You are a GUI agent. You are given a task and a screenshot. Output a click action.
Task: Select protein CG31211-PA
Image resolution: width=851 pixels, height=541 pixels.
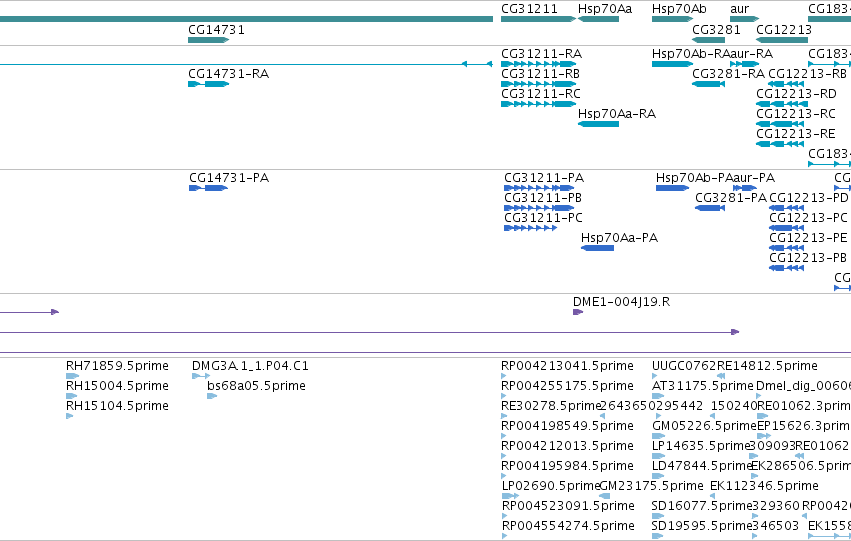[538, 188]
